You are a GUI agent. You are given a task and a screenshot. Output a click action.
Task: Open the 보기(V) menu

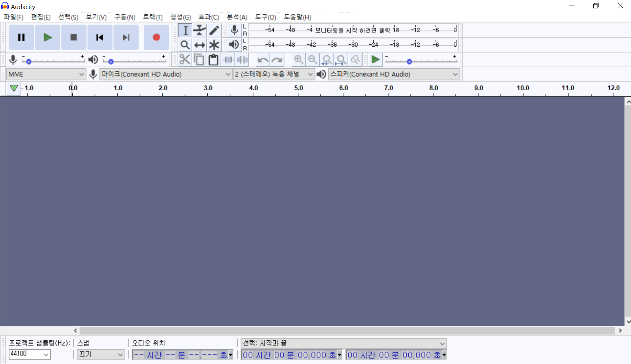[96, 17]
